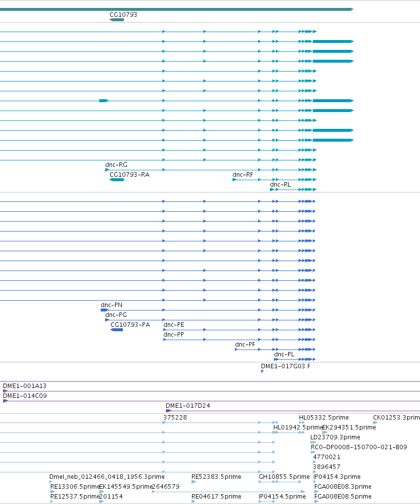Click the EK145549.5prime EST label
This screenshot has width=420, height=504.
point(126,487)
